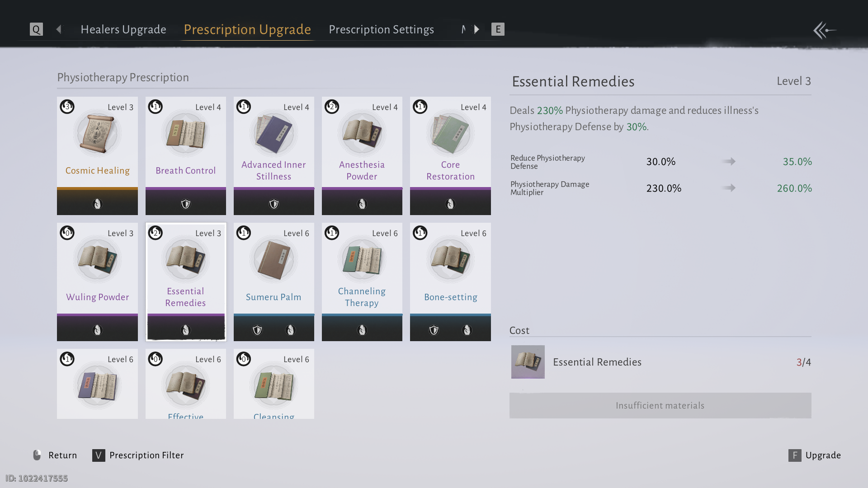Switch to the Healers Upgrade tab
This screenshot has height=488, width=868.
pos(123,29)
